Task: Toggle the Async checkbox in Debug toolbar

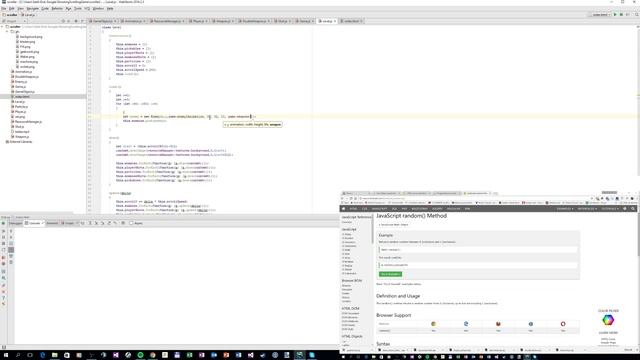Action: pyautogui.click(x=131, y=223)
